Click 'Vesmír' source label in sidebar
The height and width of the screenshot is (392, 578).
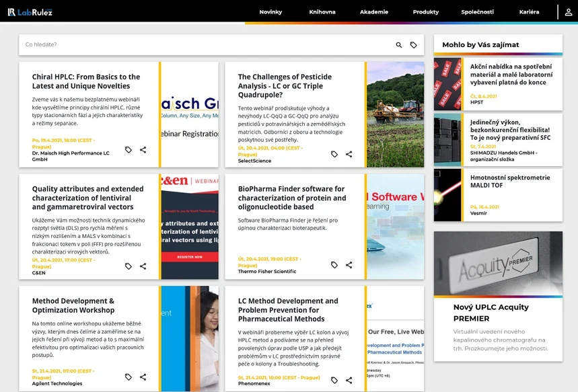pos(478,213)
